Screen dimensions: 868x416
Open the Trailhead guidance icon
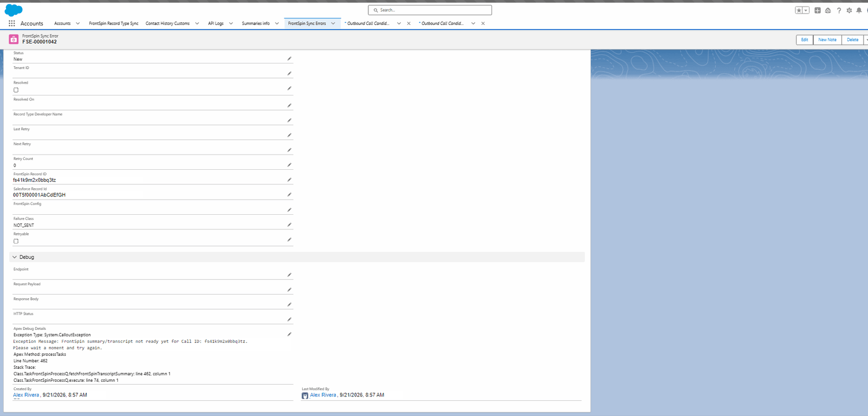[x=828, y=10]
